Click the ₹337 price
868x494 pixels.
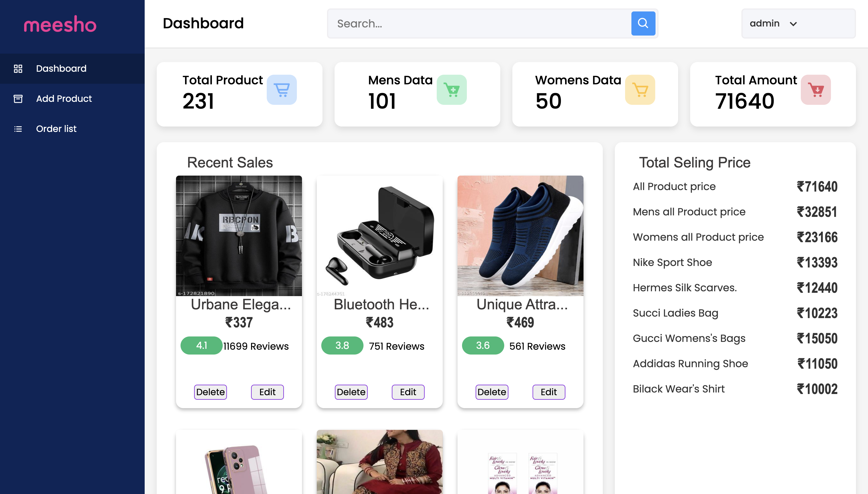tap(239, 322)
